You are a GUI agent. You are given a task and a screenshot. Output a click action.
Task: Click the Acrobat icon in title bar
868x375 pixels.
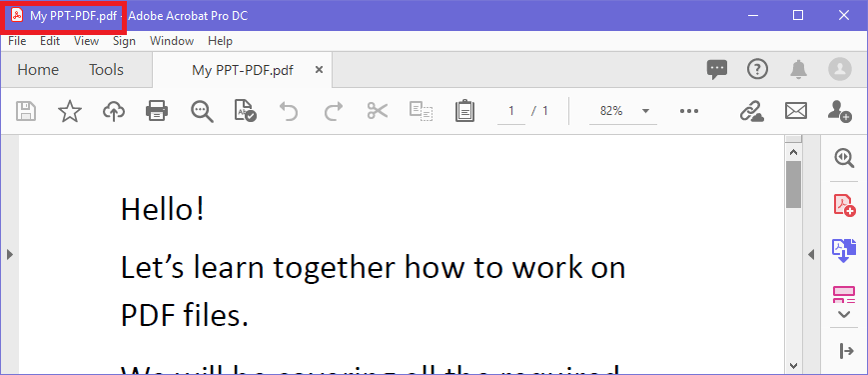(x=17, y=16)
